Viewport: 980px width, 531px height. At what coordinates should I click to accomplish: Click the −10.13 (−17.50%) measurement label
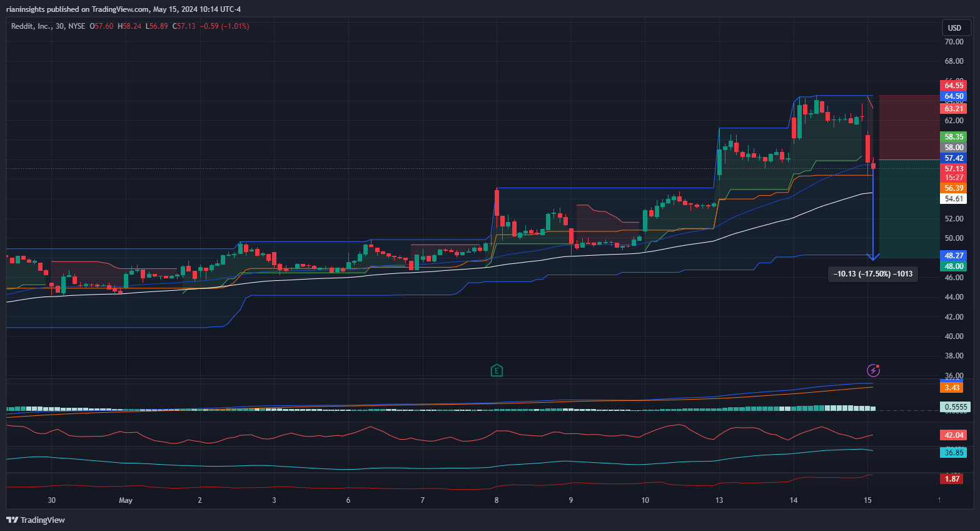[x=873, y=274]
